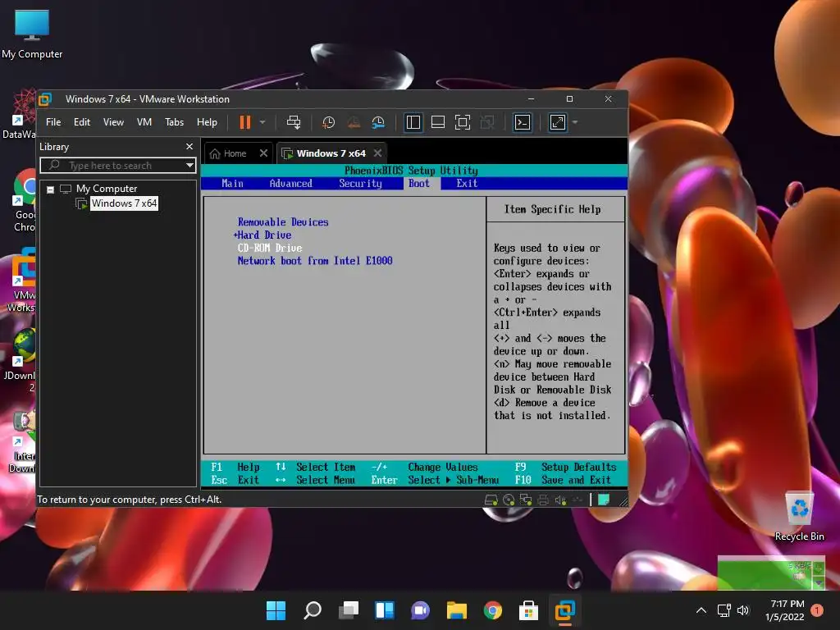This screenshot has height=630, width=840.
Task: Expand the +Hard Drive boot entry
Action: (262, 235)
